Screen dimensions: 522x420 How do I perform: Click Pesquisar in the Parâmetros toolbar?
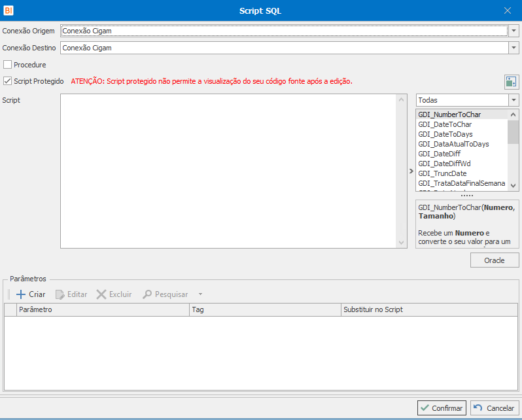tap(165, 294)
